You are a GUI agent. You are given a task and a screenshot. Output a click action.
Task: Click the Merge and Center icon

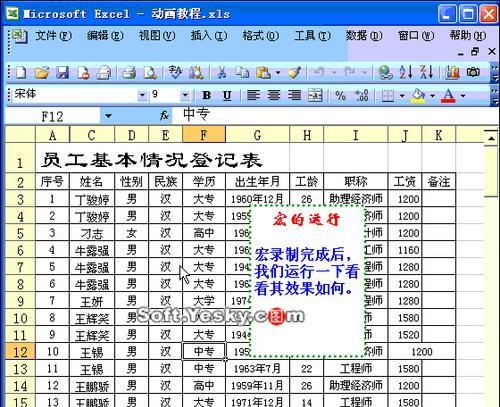(315, 96)
